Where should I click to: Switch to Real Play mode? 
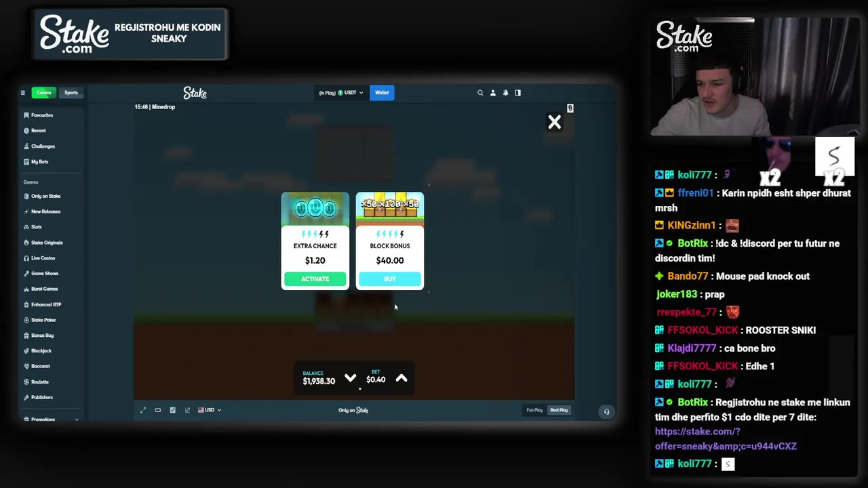tap(559, 410)
